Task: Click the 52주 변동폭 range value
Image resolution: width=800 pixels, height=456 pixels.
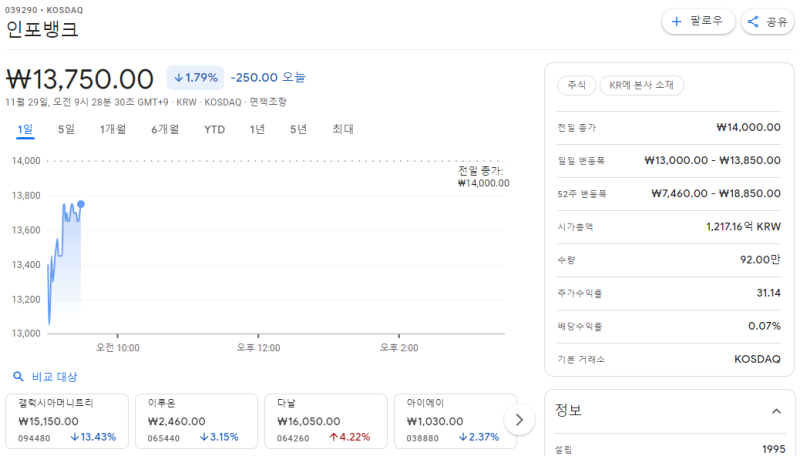Action: pos(716,193)
